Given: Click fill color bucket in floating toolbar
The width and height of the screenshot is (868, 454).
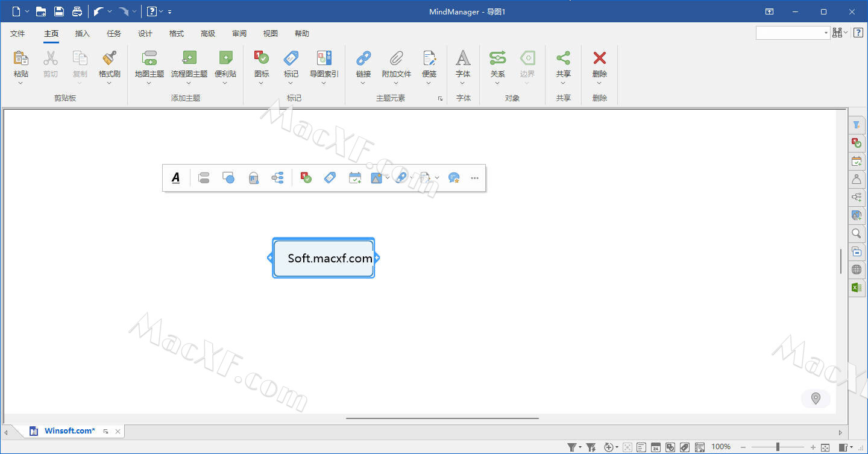Looking at the screenshot, I should (254, 178).
